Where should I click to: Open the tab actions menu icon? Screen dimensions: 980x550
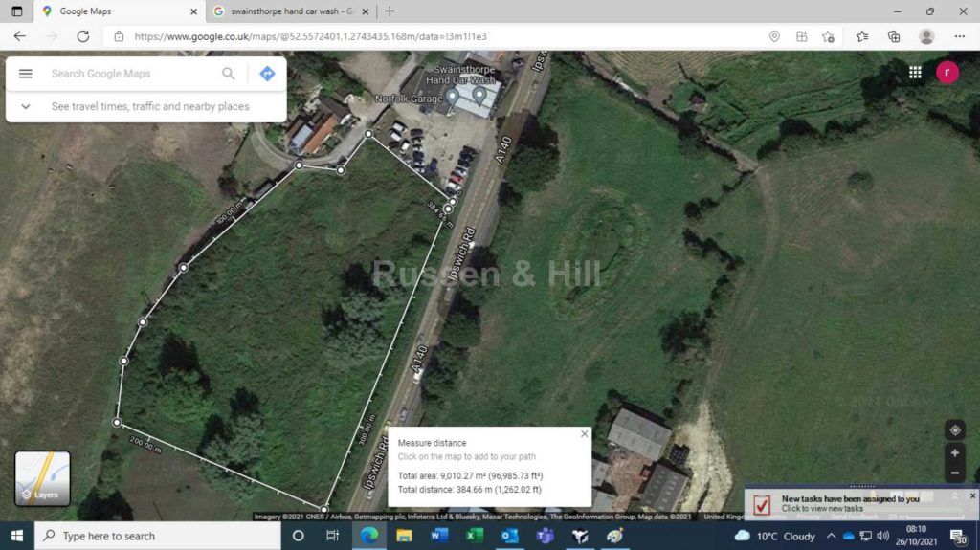pos(17,11)
